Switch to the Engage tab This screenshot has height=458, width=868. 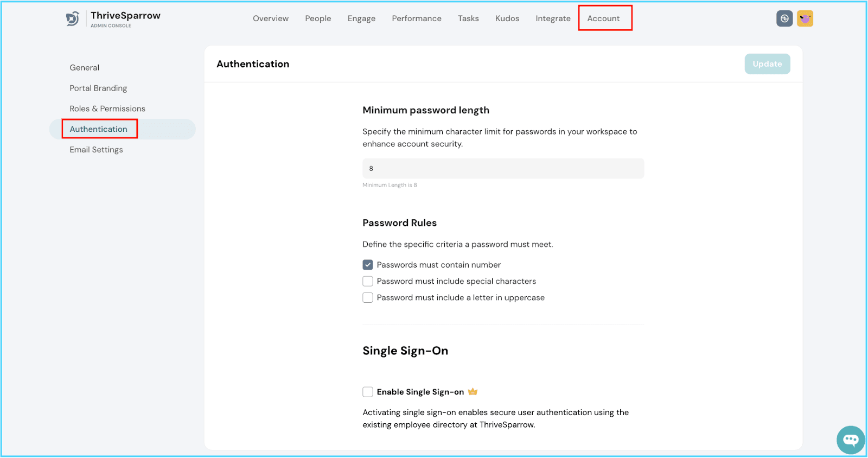361,18
